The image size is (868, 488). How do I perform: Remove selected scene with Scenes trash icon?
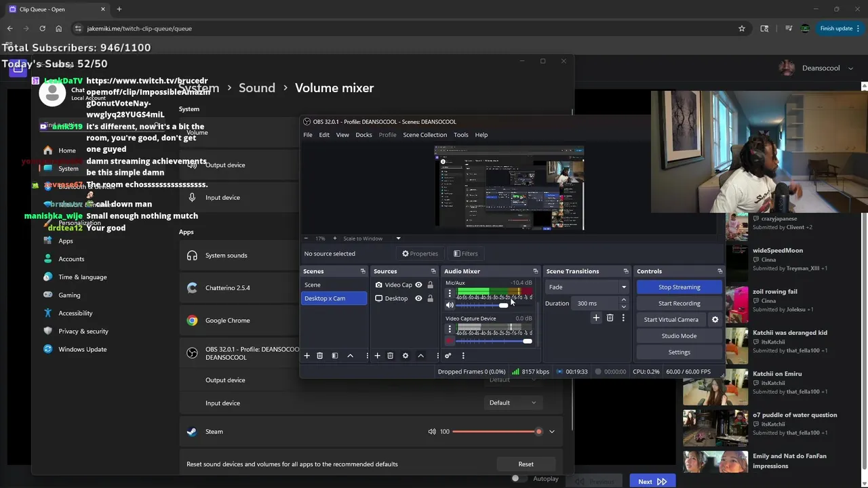pyautogui.click(x=319, y=356)
